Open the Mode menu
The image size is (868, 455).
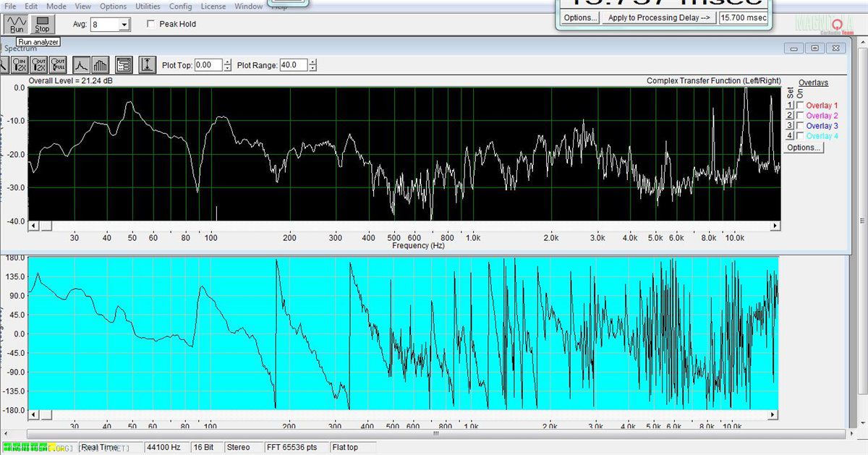(x=56, y=6)
